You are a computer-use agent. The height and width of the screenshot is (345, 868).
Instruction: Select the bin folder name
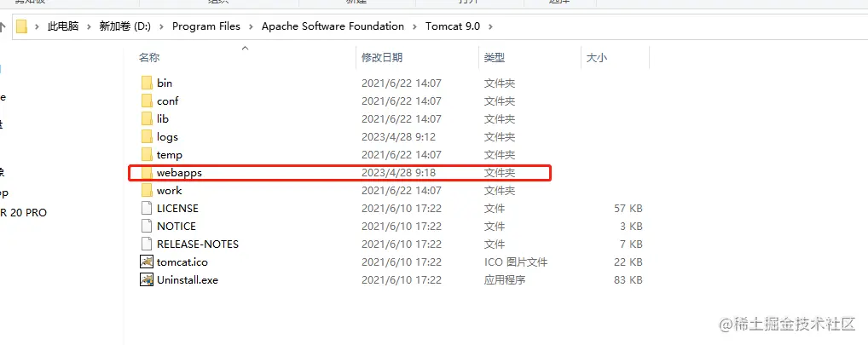pos(165,83)
